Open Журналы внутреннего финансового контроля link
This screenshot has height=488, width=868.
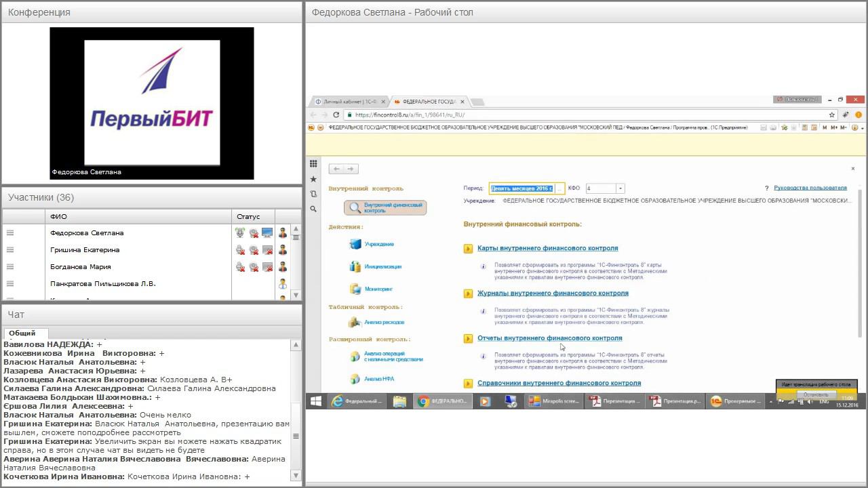pyautogui.click(x=553, y=293)
